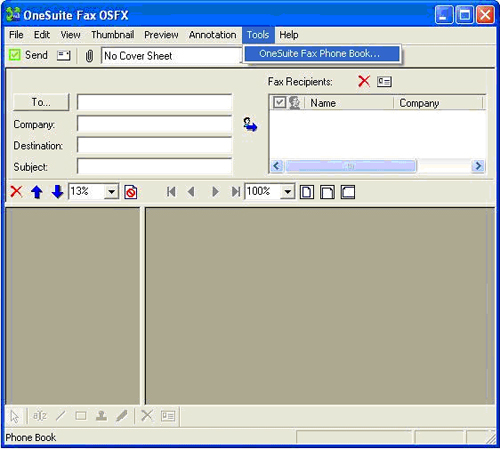The height and width of the screenshot is (449, 500).
Task: Click the Subject input field
Action: click(x=154, y=166)
